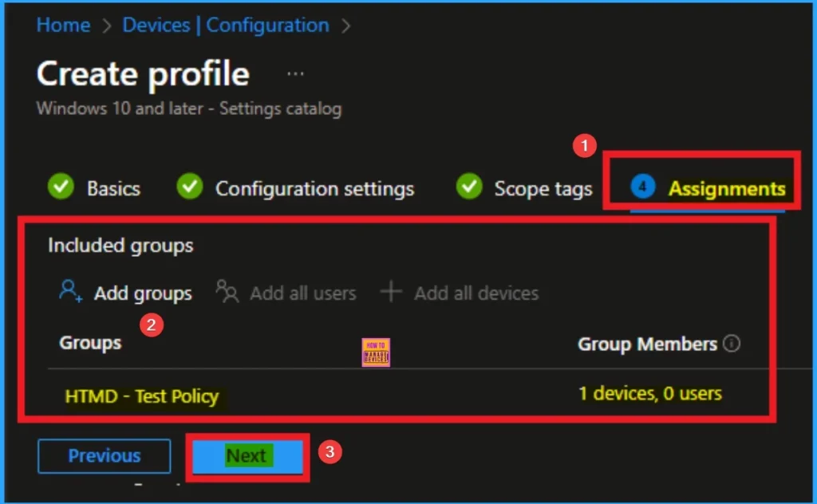The height and width of the screenshot is (504, 817).
Task: Click the chevron after Configuration breadcrumb
Action: click(345, 26)
